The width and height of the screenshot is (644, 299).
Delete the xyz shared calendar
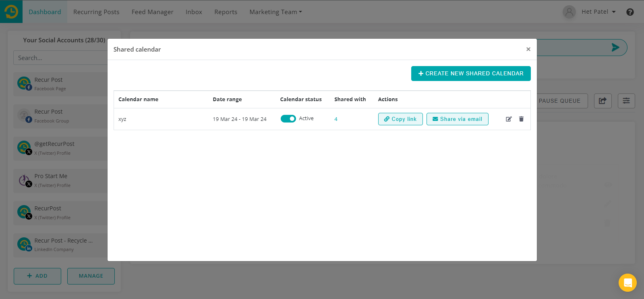521,119
